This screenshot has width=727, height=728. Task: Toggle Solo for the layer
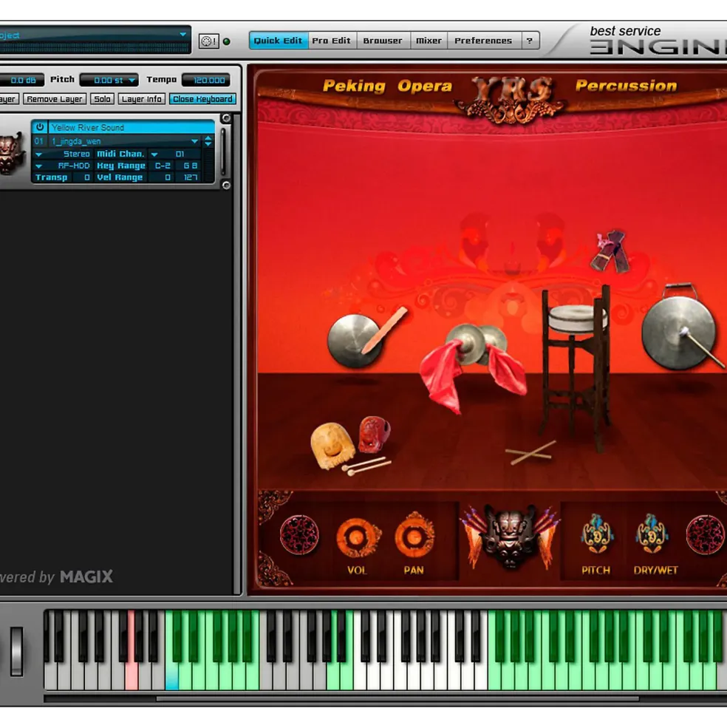coord(102,99)
